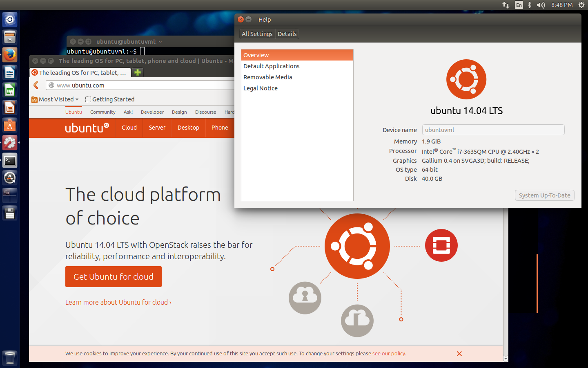
Task: Open the Server section on ubuntu.com
Action: point(157,128)
